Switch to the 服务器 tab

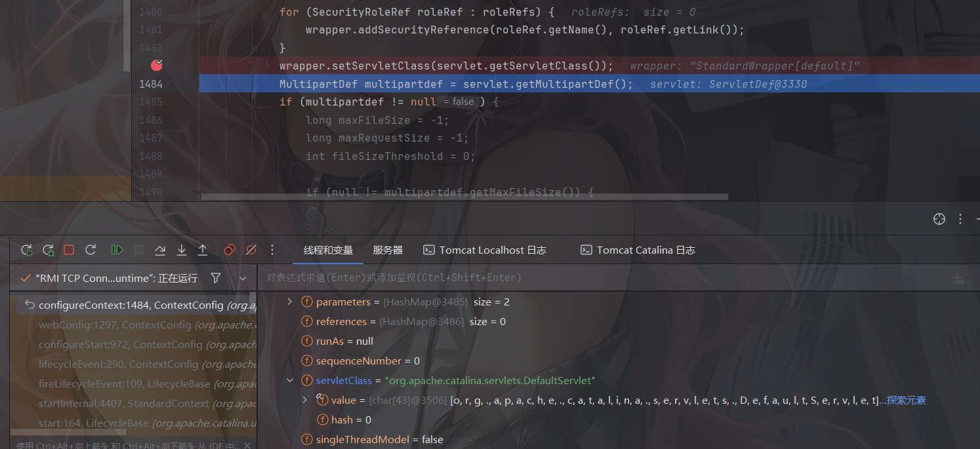(x=388, y=250)
